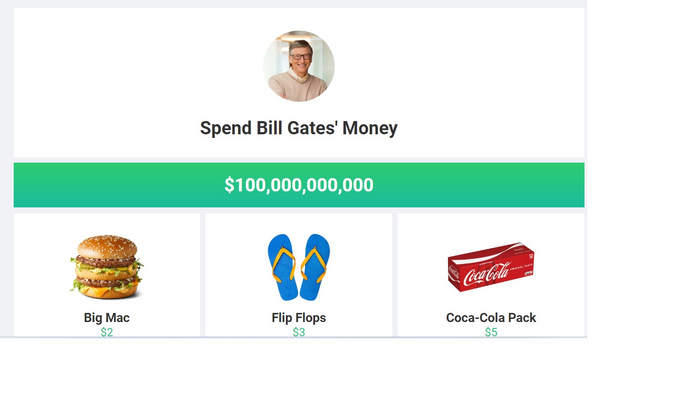Click the top sesame bun of the burger
Screen dimensions: 700x407
[x=107, y=246]
